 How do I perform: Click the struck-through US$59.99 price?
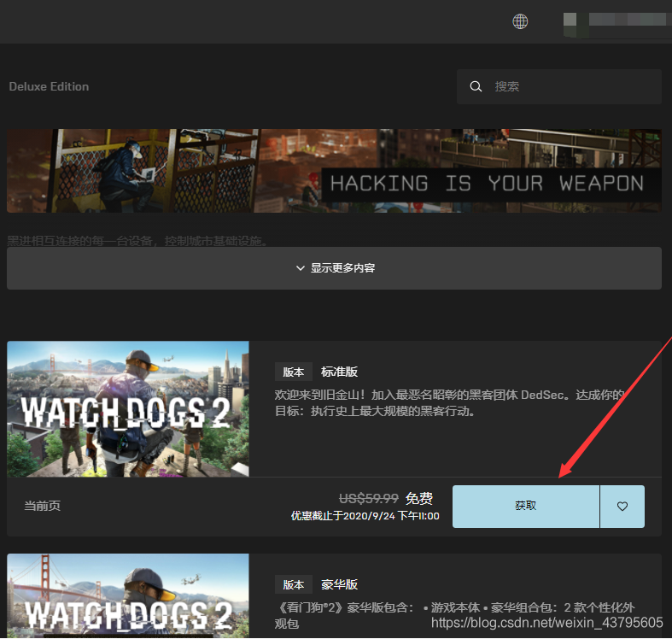[369, 498]
